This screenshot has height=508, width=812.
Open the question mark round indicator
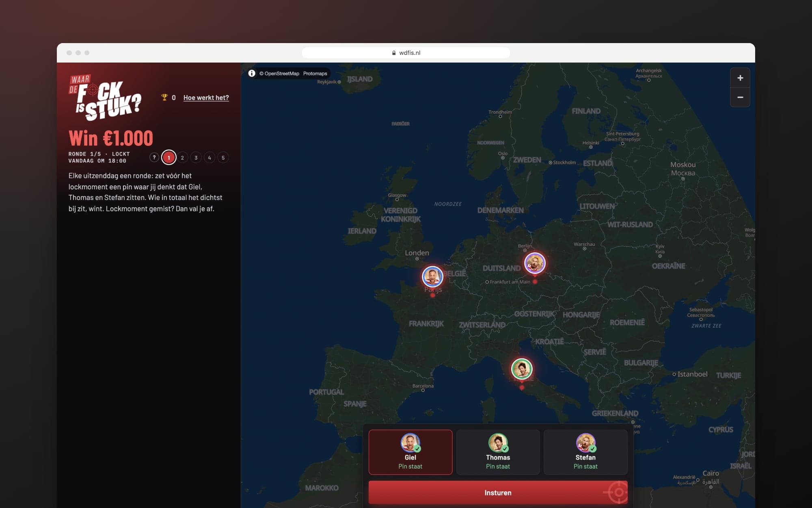point(154,157)
